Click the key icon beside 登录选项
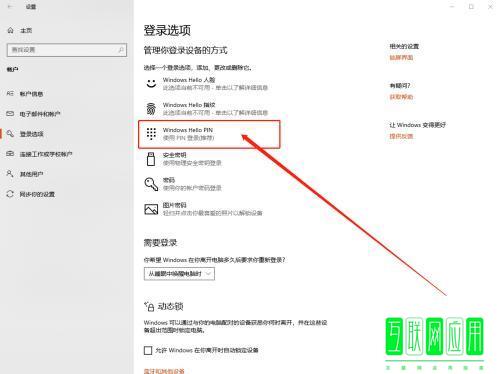Screen dimensions: 500x374 [x=10, y=134]
